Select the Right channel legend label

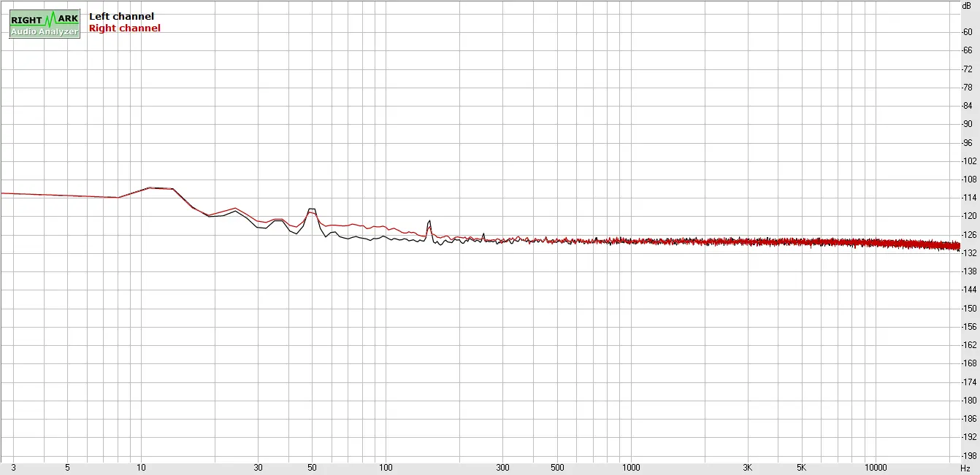(x=124, y=28)
